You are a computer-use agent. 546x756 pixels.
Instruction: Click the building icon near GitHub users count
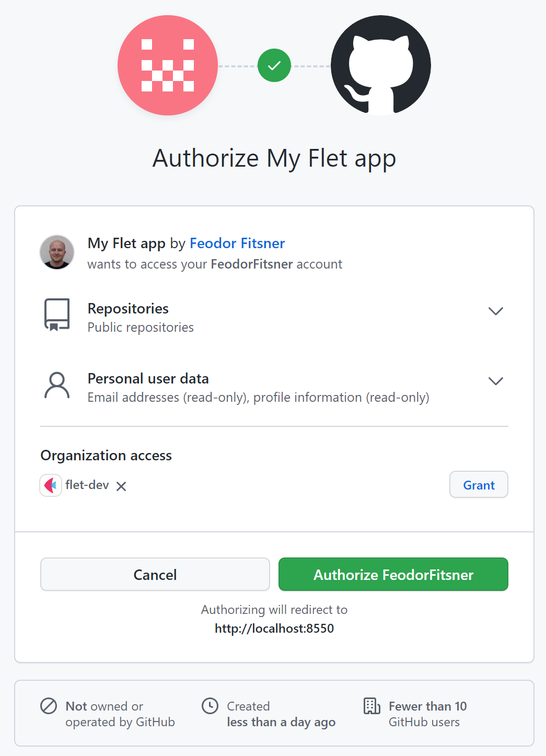(371, 706)
